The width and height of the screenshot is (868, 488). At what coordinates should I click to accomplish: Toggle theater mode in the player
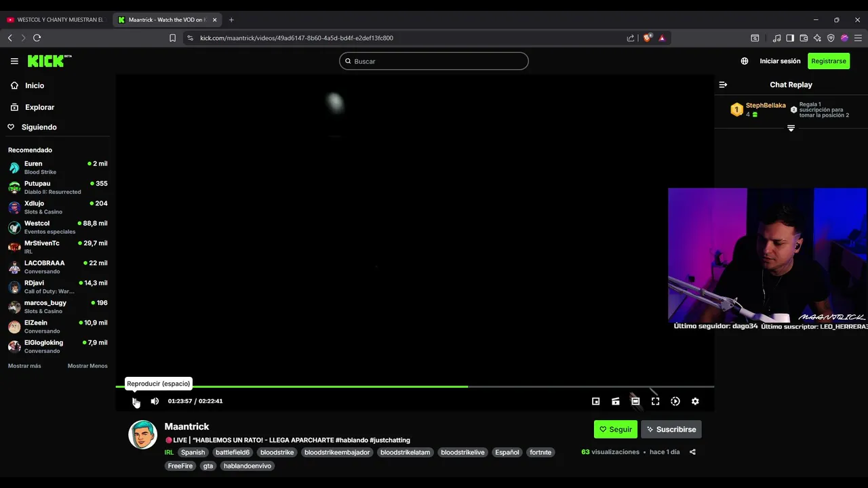click(x=635, y=401)
